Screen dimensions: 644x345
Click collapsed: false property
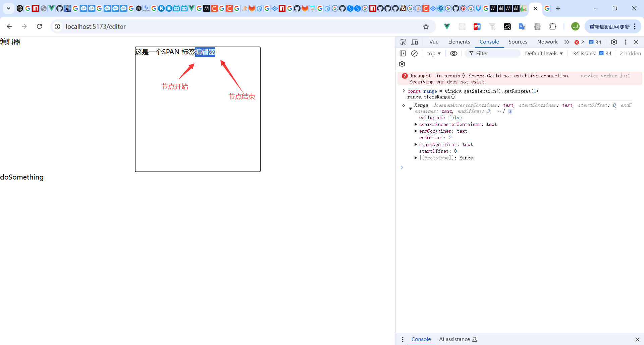point(440,118)
